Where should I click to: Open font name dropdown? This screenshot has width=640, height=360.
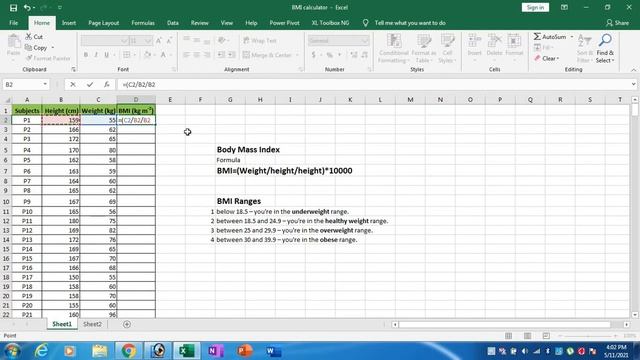click(x=124, y=41)
